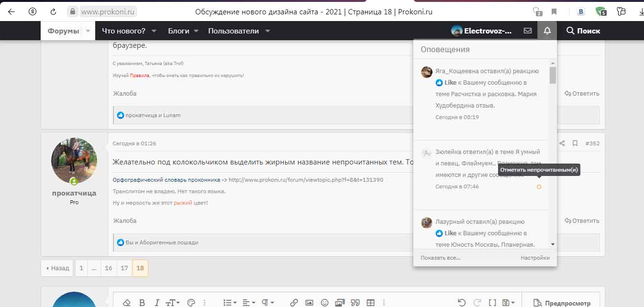Open the Пользователи menu item
The width and height of the screenshot is (644, 307).
coord(233,31)
